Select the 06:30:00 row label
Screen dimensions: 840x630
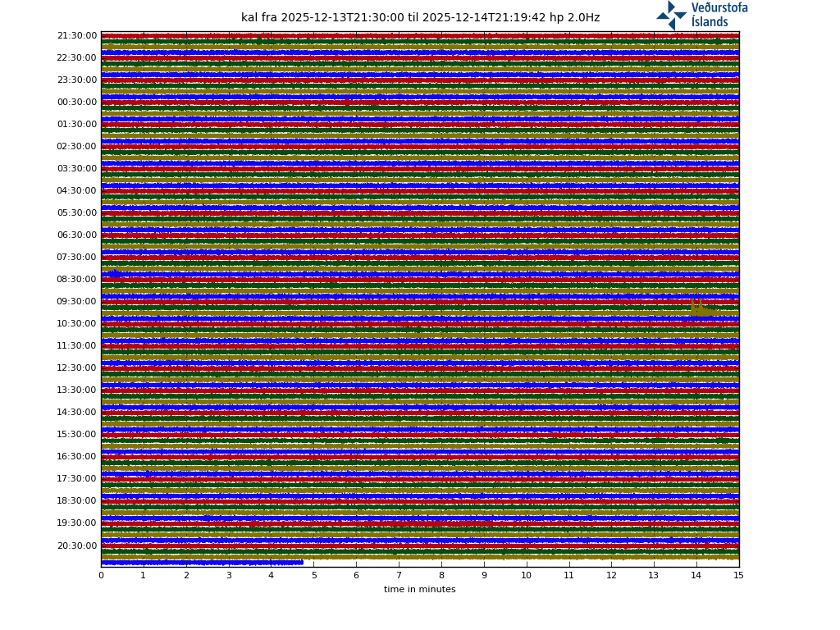[x=77, y=235]
